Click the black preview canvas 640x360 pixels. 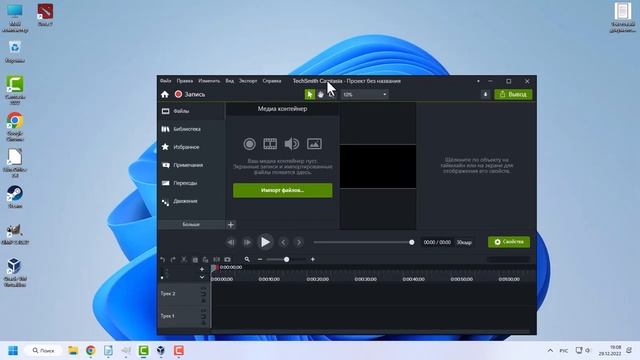[378, 166]
